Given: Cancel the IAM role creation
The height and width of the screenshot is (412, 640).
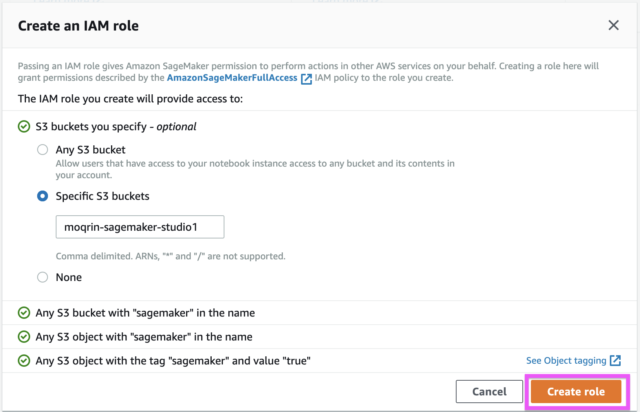Looking at the screenshot, I should [x=489, y=392].
